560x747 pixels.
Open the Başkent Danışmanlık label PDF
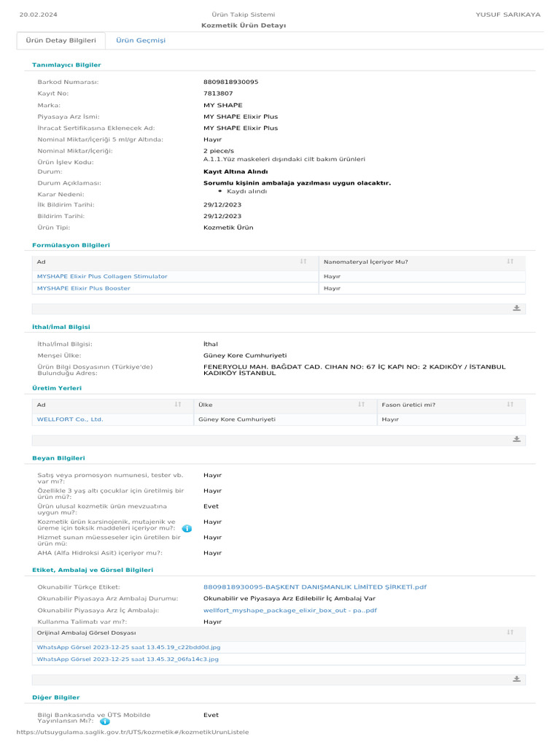tap(315, 587)
